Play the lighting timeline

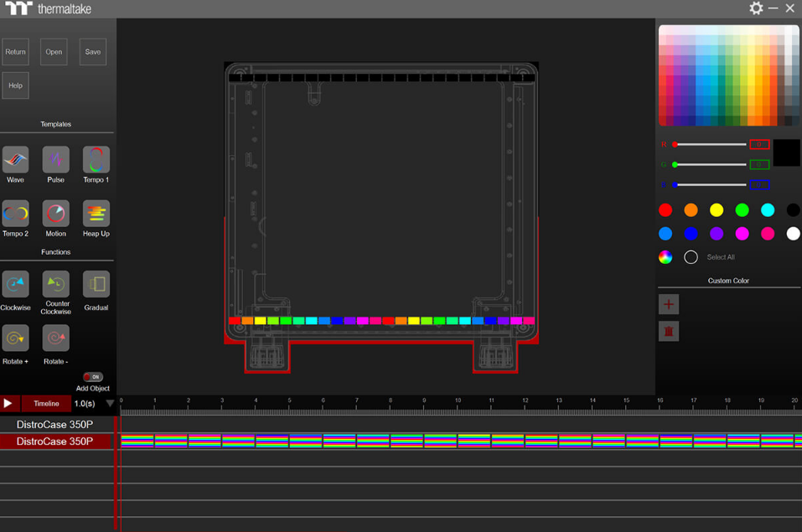coord(8,404)
